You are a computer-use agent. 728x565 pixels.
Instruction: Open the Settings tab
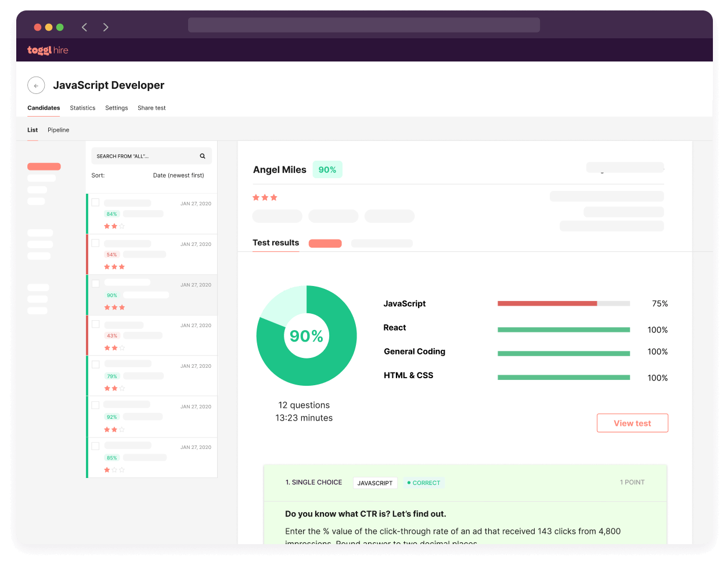coord(117,108)
